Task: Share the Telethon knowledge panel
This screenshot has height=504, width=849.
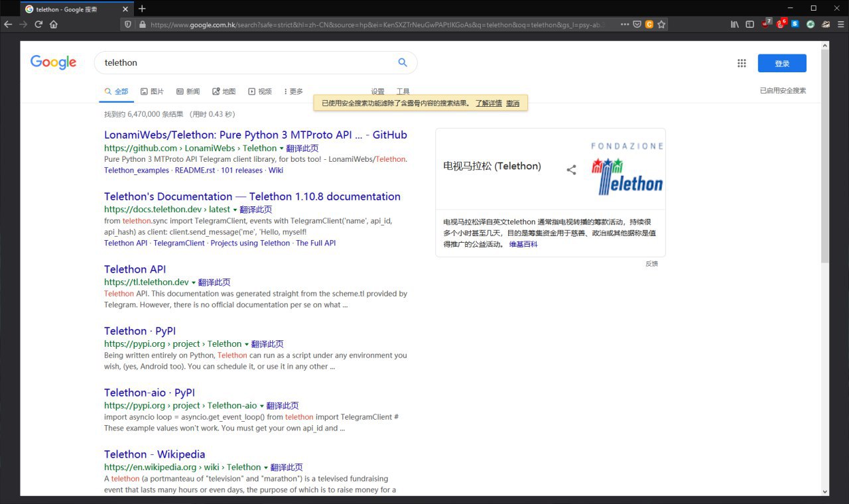Action: point(571,169)
